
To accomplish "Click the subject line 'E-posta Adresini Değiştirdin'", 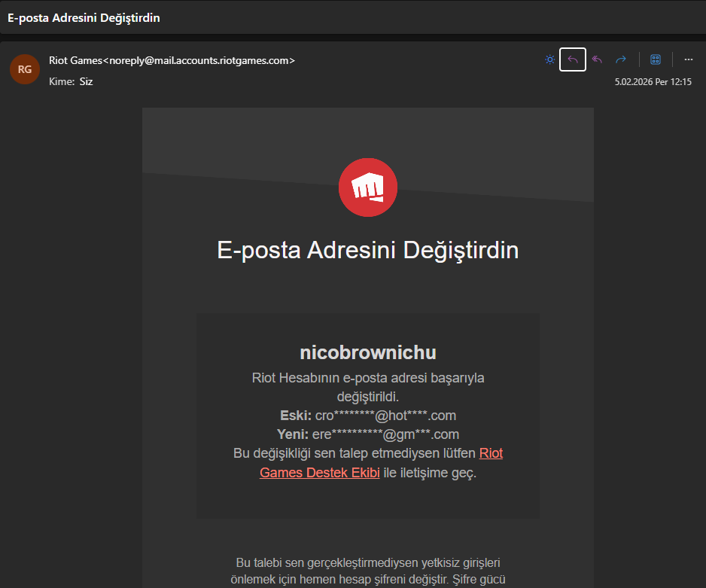I will coord(84,18).
